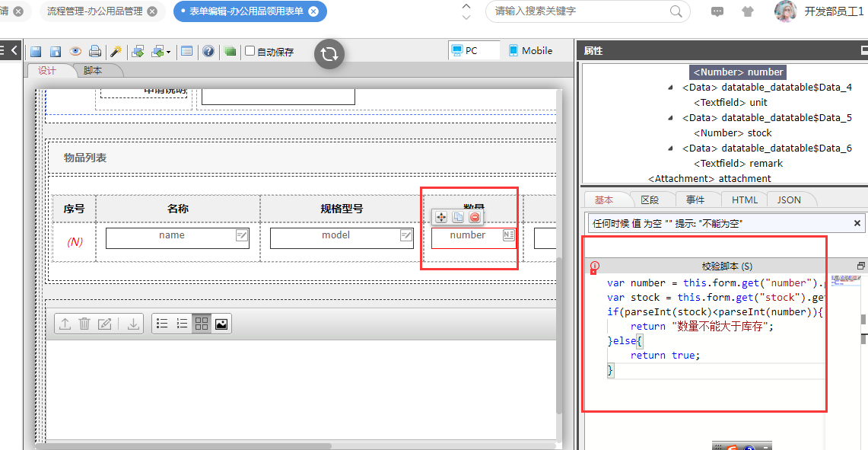Open the 基本 properties tab

coord(605,199)
